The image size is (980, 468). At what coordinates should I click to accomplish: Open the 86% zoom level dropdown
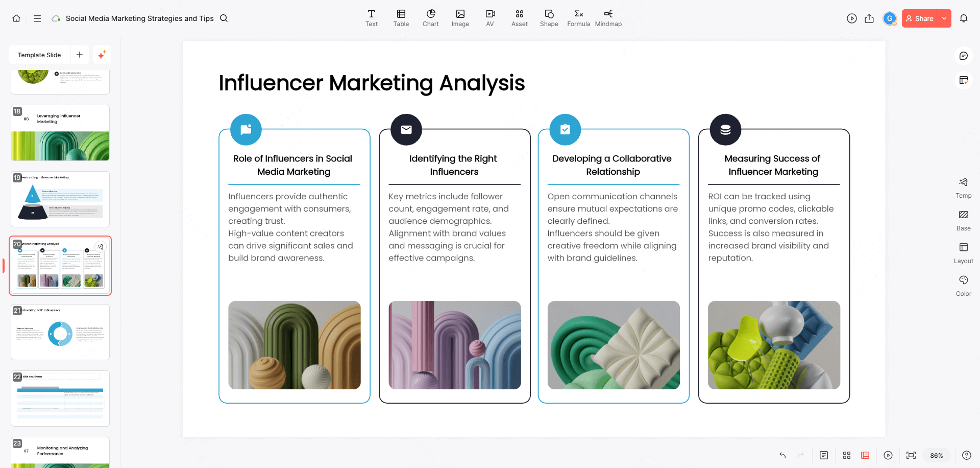coord(936,455)
